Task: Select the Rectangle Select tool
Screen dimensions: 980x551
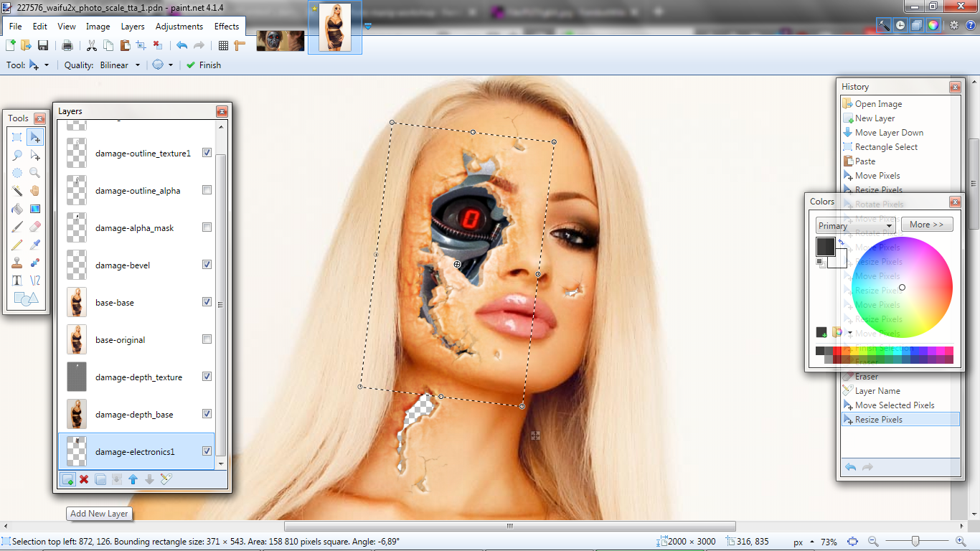Action: (x=17, y=137)
